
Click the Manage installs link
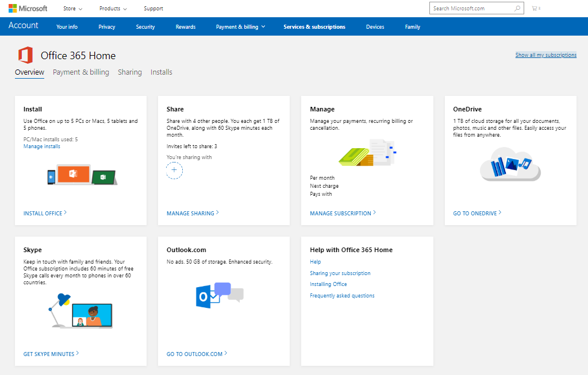(41, 146)
